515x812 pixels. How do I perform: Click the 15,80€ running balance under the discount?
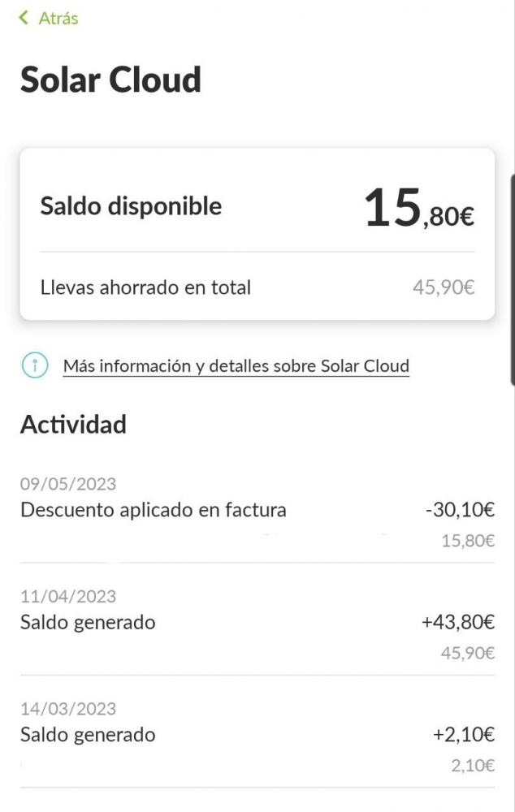468,541
